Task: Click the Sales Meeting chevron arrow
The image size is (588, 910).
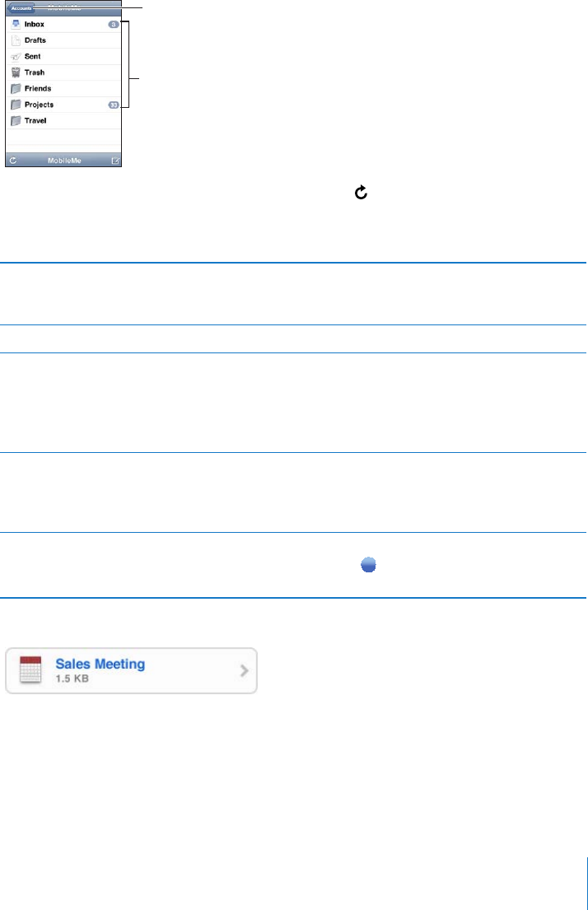Action: tap(245, 671)
